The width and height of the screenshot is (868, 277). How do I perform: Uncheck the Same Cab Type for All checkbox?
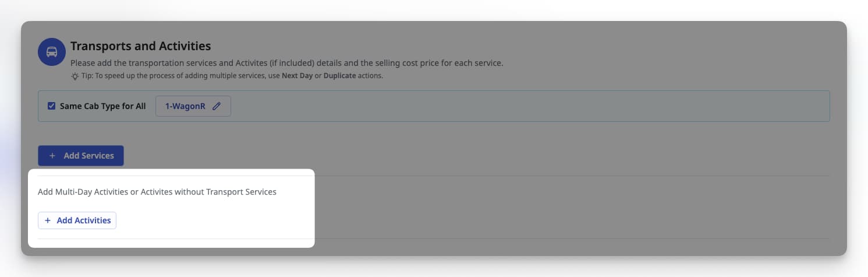pos(51,106)
